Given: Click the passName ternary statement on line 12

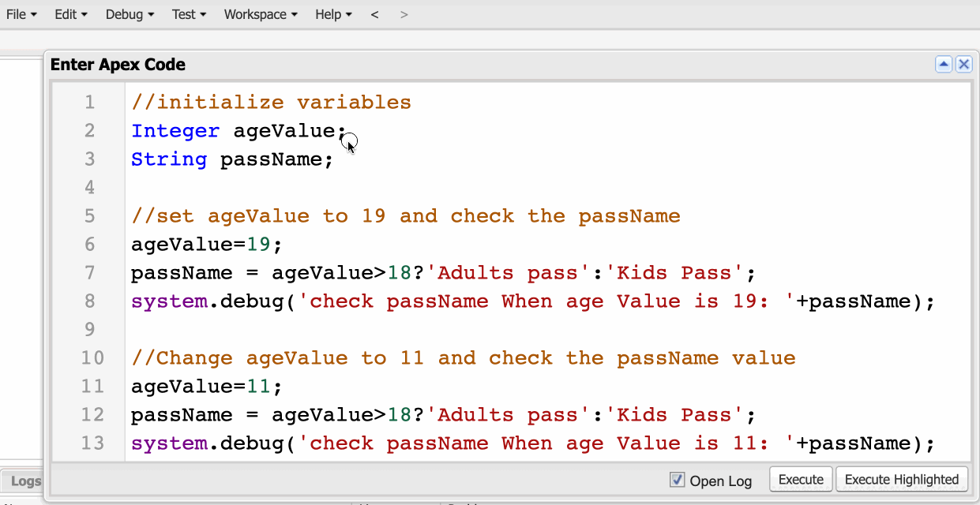Looking at the screenshot, I should click(x=443, y=415).
